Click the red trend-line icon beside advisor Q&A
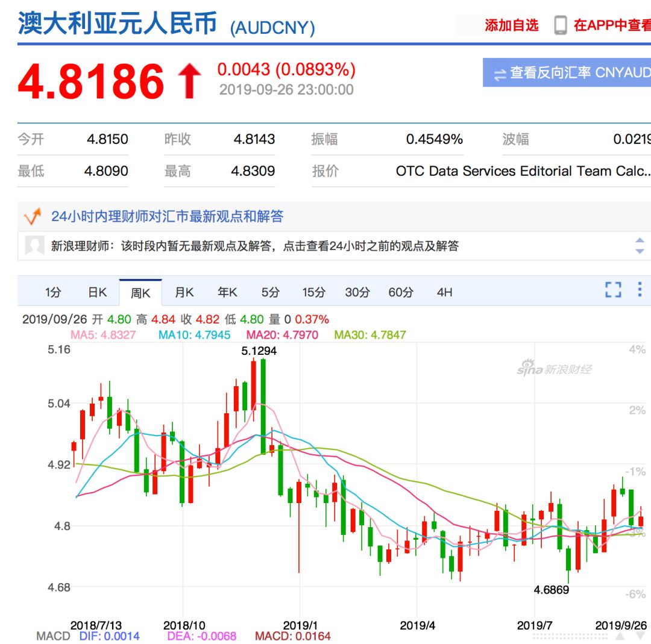Viewport: 651px width, 644px height. point(33,216)
